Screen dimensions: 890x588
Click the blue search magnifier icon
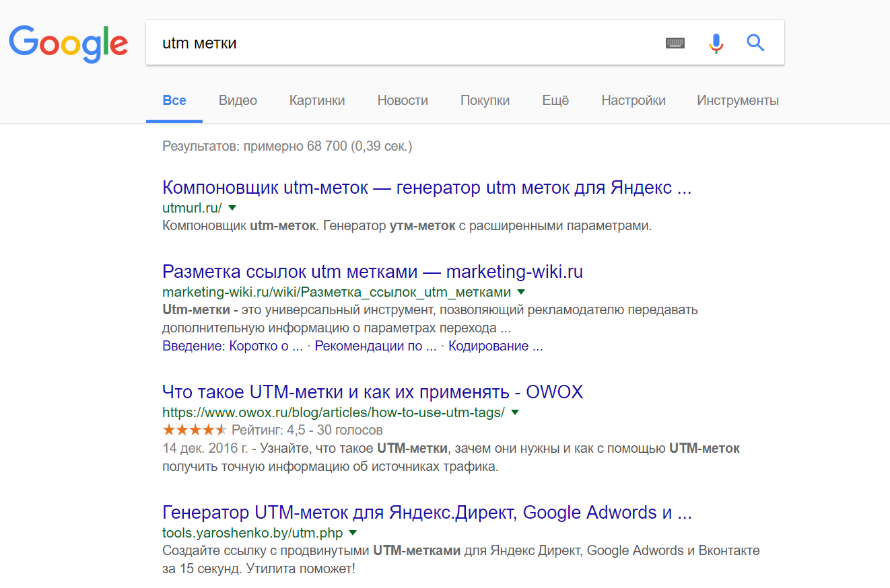tap(756, 43)
